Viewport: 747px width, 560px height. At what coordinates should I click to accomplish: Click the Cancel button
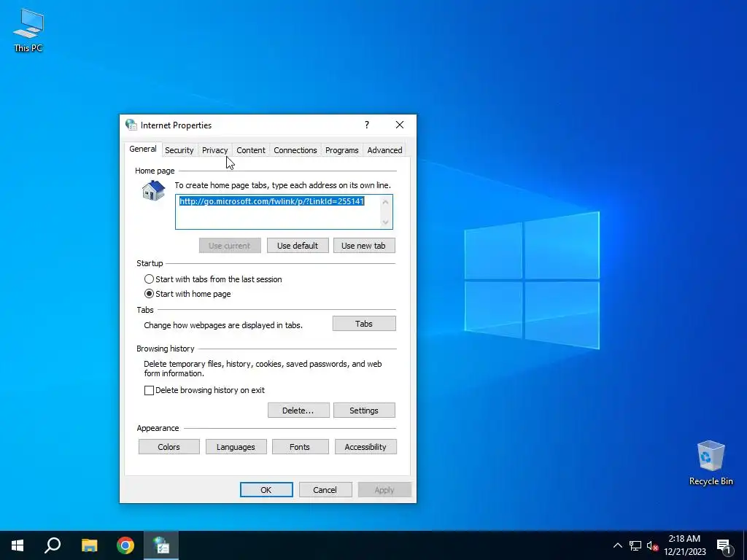(325, 489)
